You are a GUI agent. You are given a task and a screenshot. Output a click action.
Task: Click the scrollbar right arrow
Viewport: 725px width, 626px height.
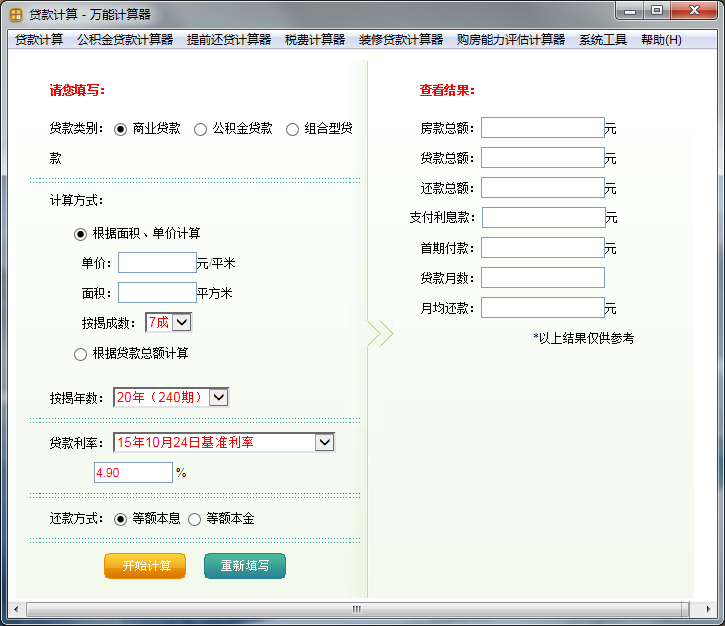click(x=708, y=609)
